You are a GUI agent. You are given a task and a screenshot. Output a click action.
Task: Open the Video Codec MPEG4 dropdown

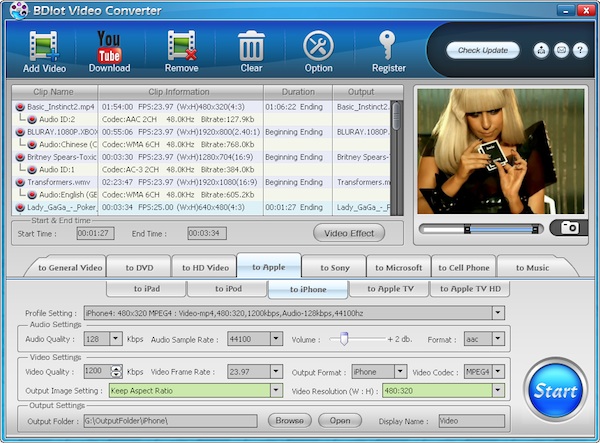click(x=498, y=371)
